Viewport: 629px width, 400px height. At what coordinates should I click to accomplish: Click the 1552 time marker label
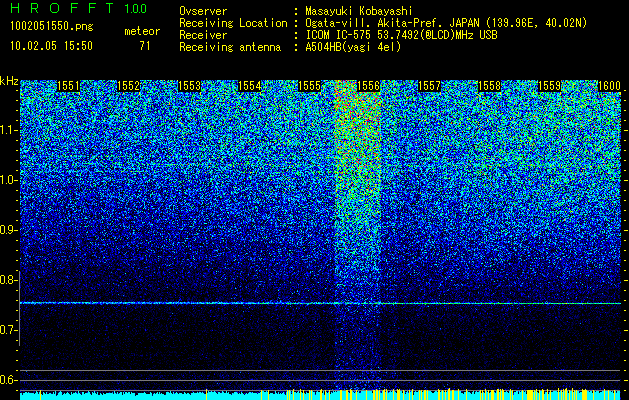point(128,86)
